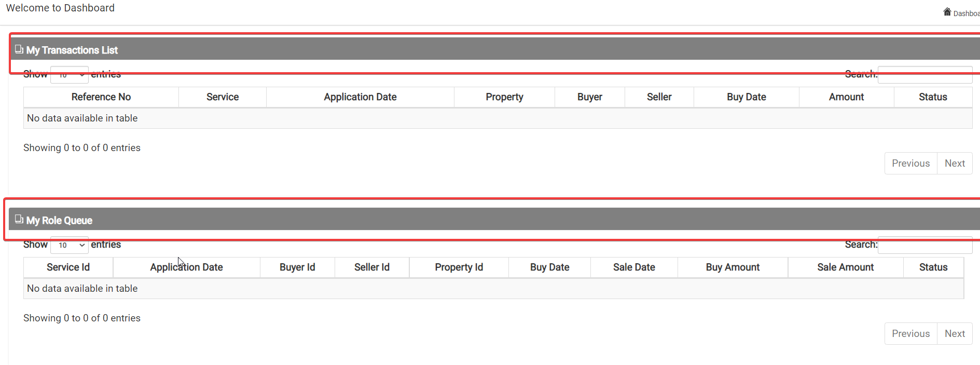Image resolution: width=980 pixels, height=365 pixels.
Task: Sort role queue by Buy Amount column
Action: pos(733,267)
